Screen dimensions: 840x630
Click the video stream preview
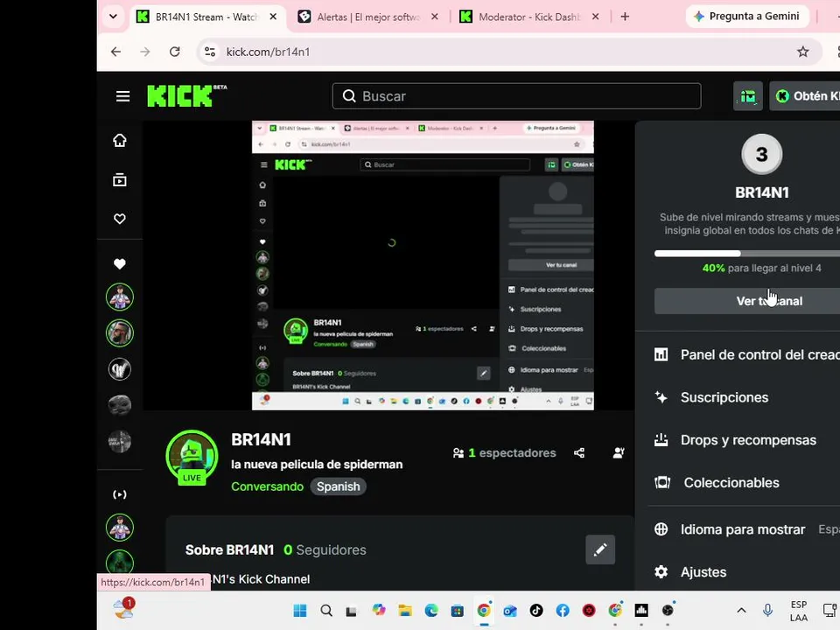[x=389, y=266]
